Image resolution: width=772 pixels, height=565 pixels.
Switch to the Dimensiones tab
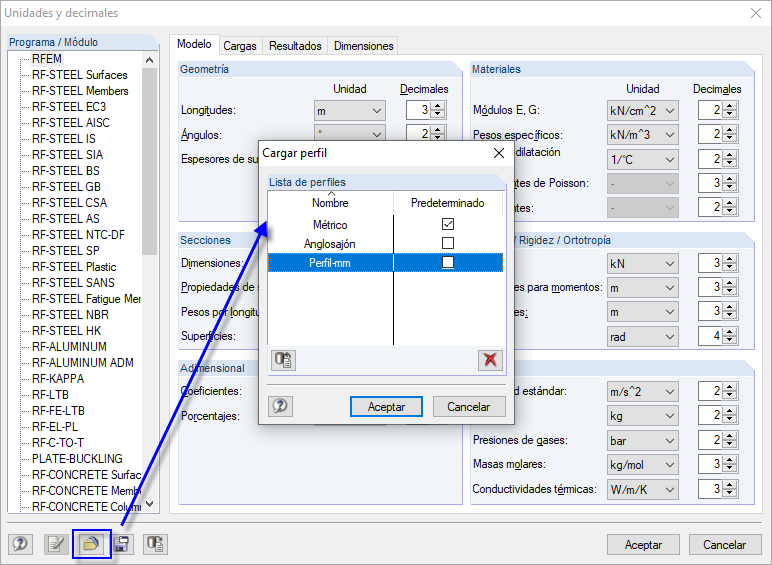click(x=363, y=46)
